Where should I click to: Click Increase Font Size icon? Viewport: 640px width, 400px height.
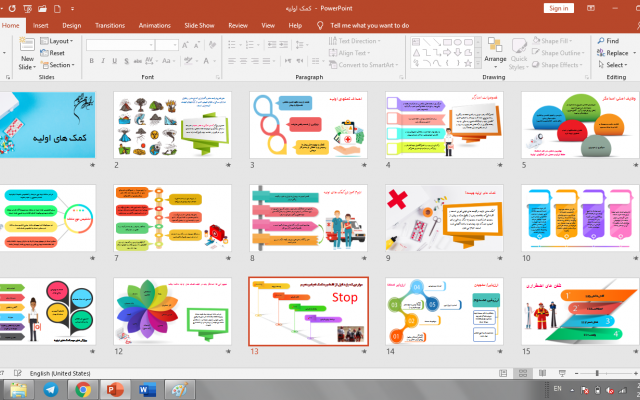(x=185, y=45)
